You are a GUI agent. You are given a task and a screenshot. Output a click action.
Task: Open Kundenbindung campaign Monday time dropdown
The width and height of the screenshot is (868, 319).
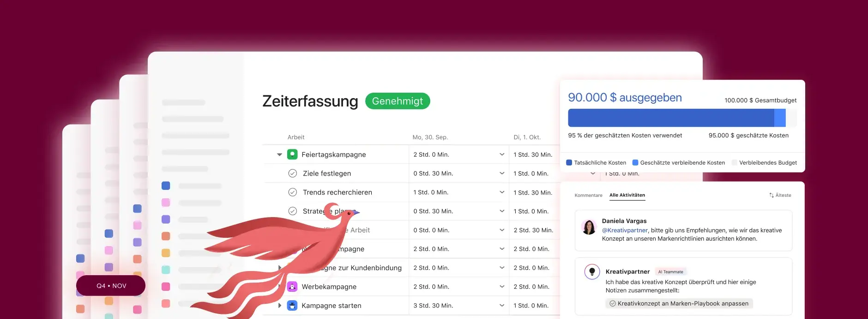(502, 268)
